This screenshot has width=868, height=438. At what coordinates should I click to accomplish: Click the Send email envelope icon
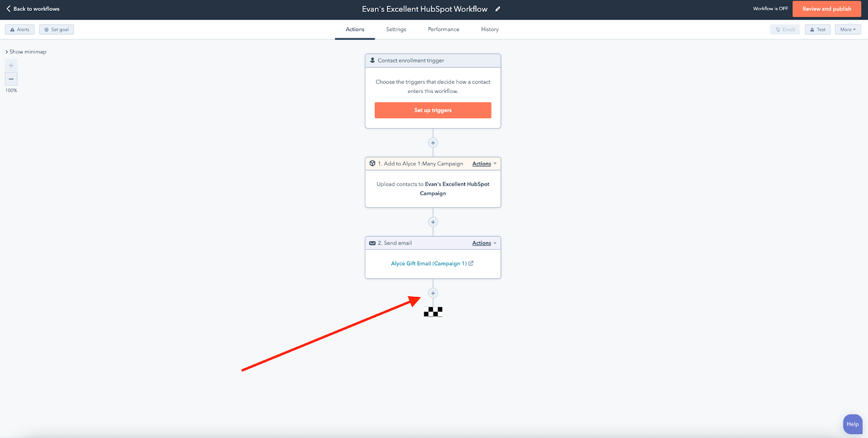372,243
